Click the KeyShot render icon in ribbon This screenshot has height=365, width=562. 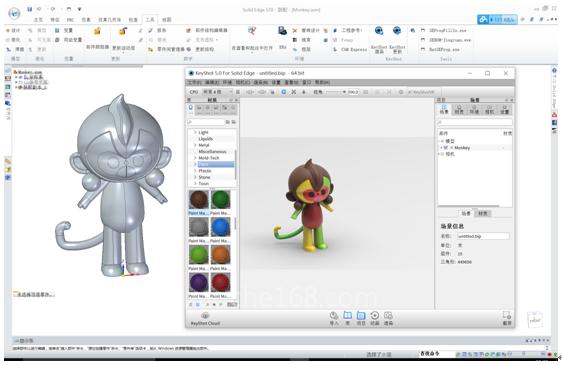pyautogui.click(x=379, y=31)
